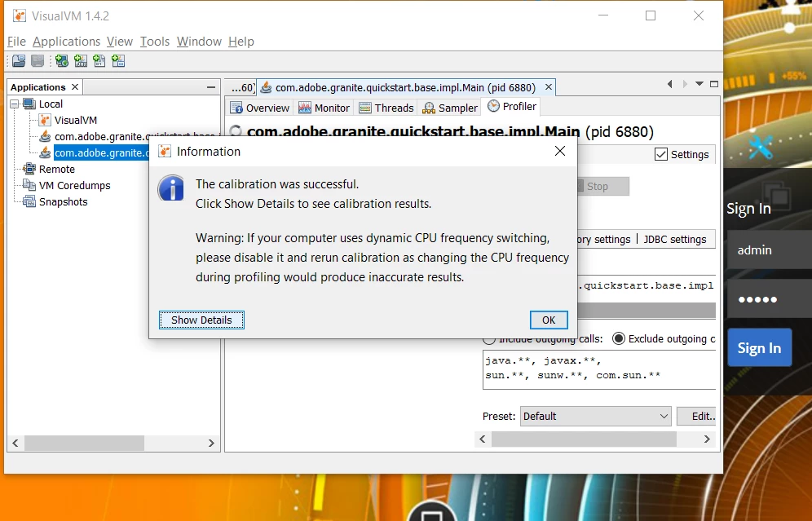The height and width of the screenshot is (521, 812).
Task: Click the Remote hosts icon in tree
Action: click(29, 169)
